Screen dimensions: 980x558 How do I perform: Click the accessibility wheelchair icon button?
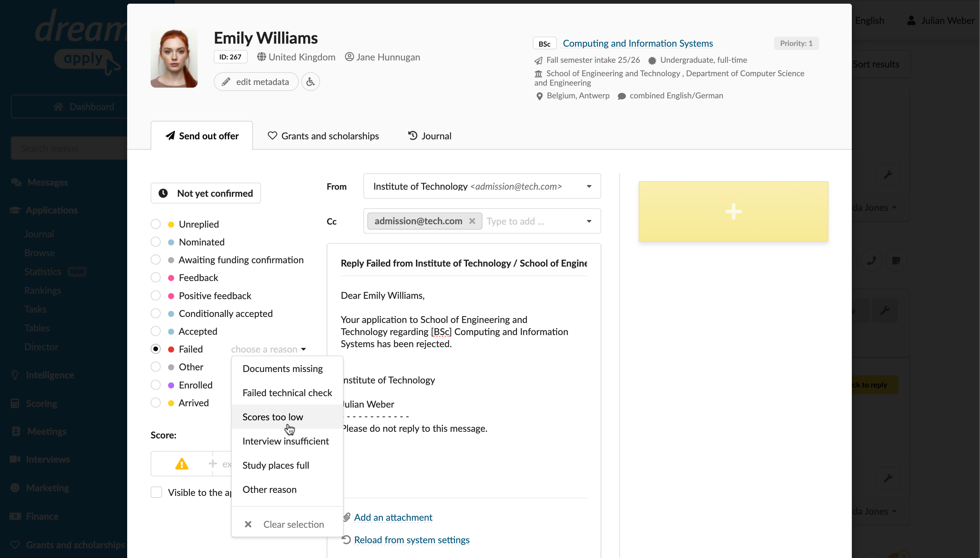pyautogui.click(x=310, y=82)
